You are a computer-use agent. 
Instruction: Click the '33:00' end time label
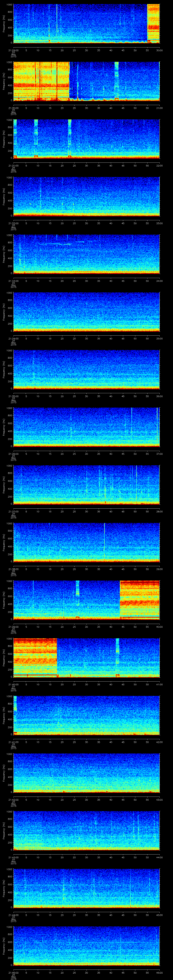pos(159,223)
